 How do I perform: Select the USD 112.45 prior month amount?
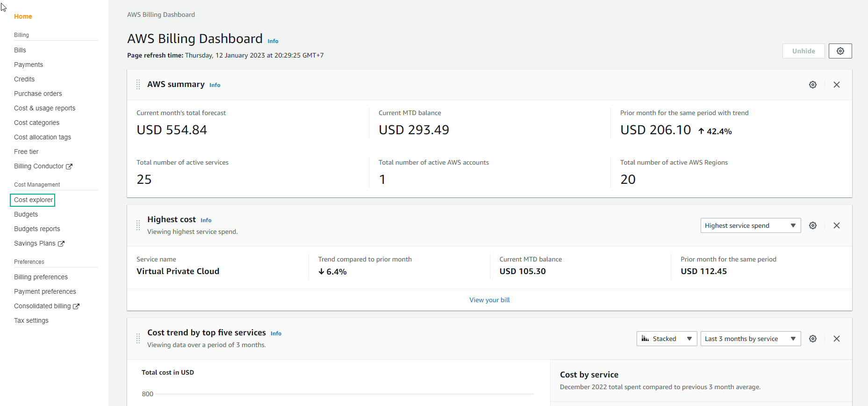pos(703,271)
